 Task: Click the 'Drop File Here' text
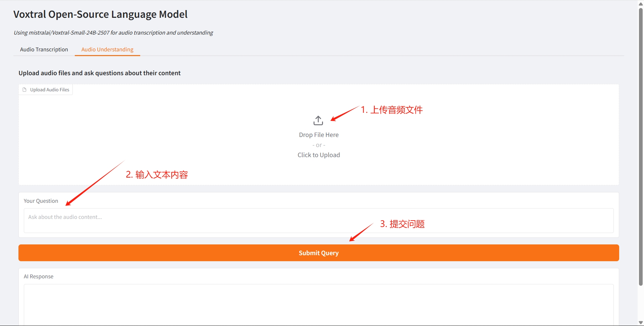[x=319, y=135]
